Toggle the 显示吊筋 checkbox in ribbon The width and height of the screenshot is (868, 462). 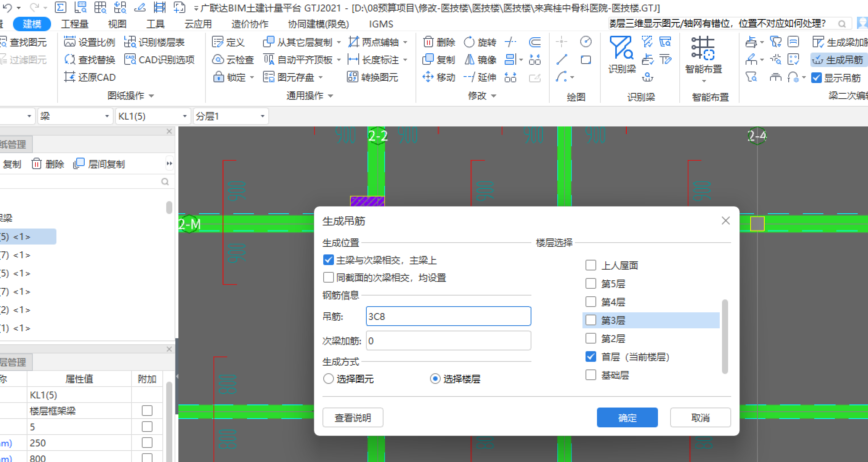tap(816, 78)
